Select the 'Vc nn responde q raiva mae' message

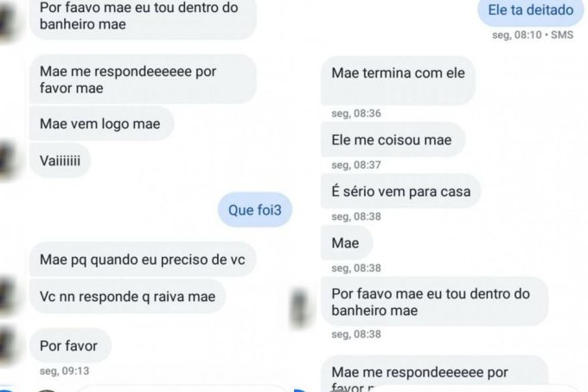click(127, 296)
